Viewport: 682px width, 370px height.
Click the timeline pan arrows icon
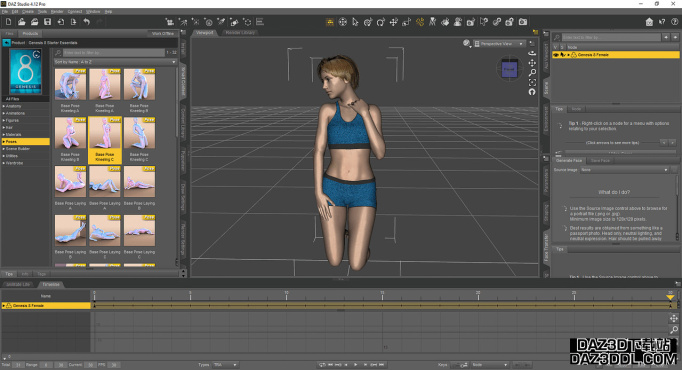(x=674, y=318)
